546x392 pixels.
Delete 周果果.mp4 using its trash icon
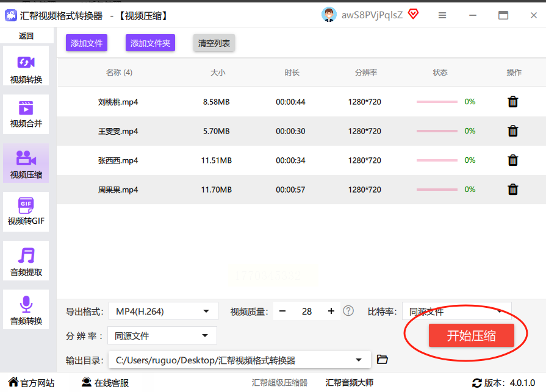click(513, 190)
